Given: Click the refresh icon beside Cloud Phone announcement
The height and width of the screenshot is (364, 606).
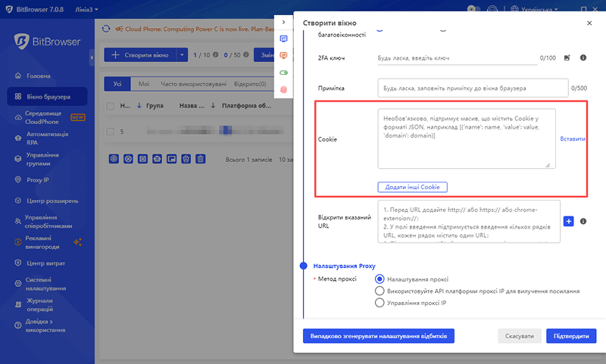Looking at the screenshot, I should pos(106,30).
